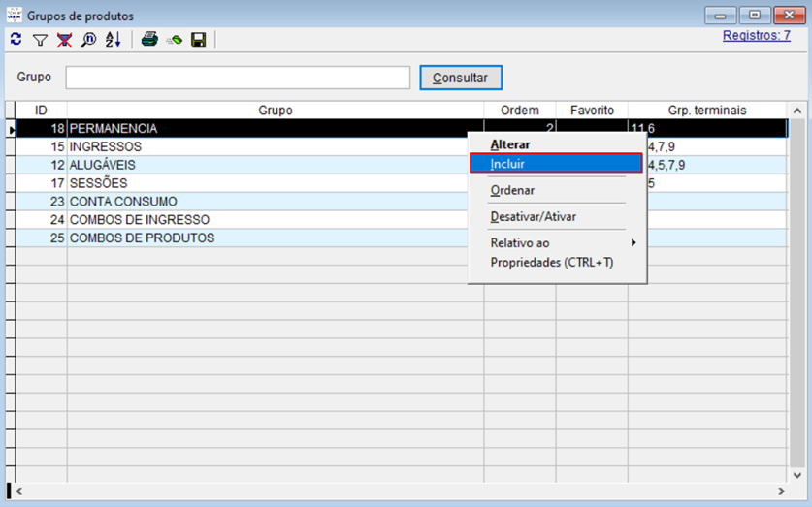Screen dimensions: 812x507
Task: Open the filter funnel tool
Action: tap(40, 40)
